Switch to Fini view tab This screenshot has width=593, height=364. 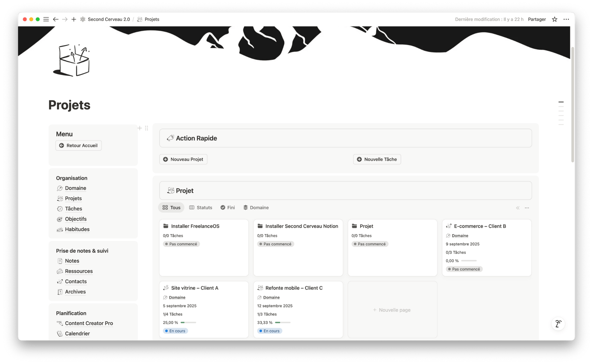[228, 208]
